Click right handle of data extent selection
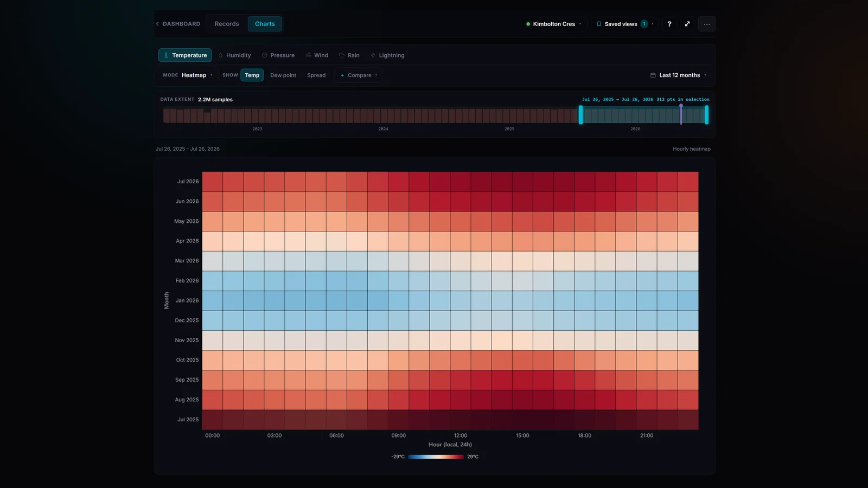The width and height of the screenshot is (868, 488). (706, 115)
